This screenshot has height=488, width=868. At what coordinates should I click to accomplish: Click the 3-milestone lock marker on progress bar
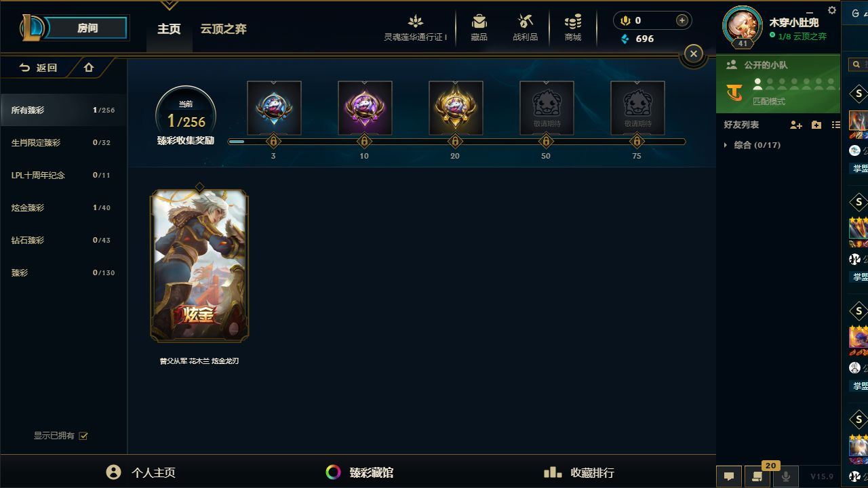(273, 142)
